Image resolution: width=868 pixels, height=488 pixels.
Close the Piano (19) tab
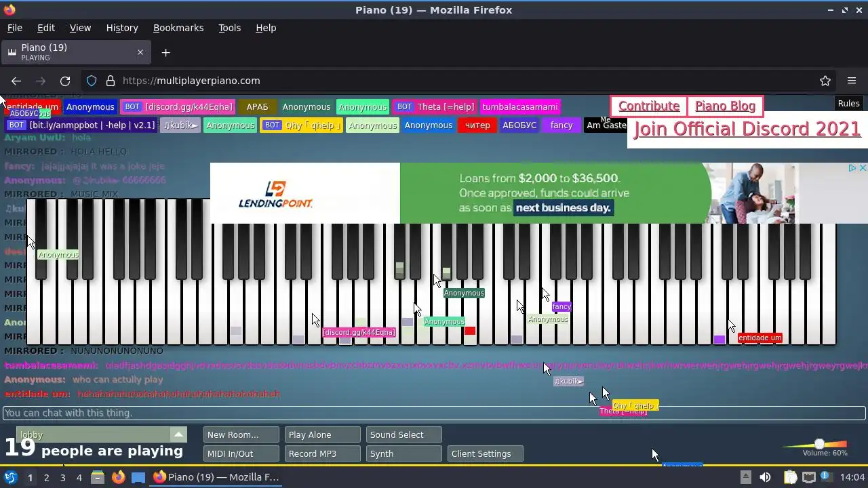coord(140,52)
